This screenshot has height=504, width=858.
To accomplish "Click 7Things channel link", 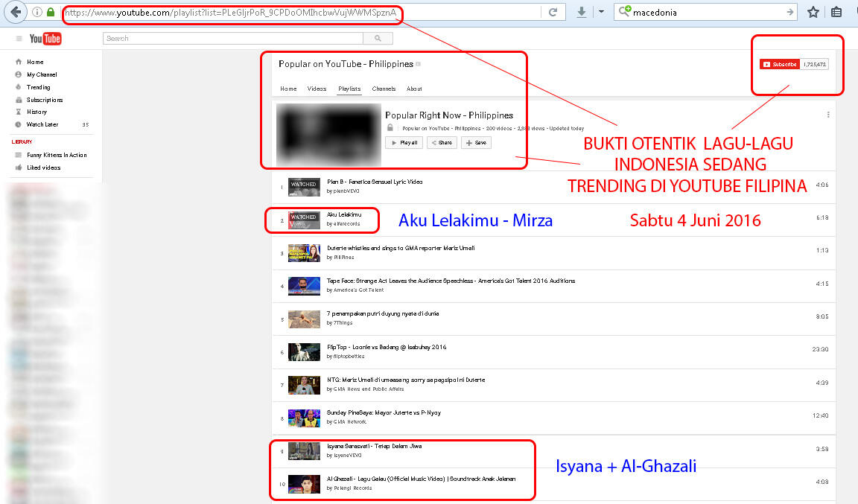I will (x=343, y=323).
